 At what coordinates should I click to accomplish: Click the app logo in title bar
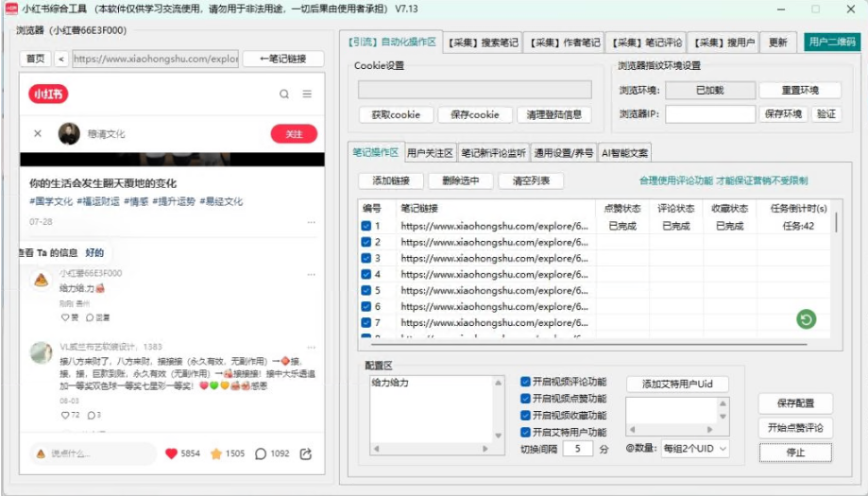point(11,9)
